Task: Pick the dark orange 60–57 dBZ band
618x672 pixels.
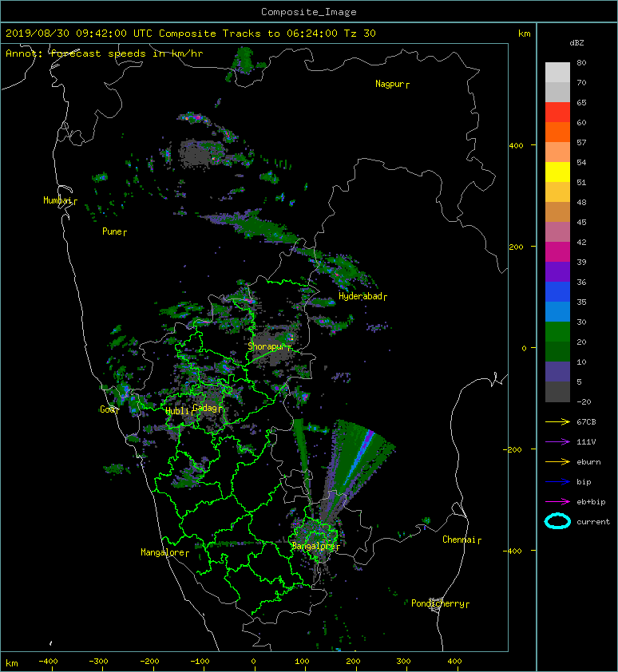Action: (x=557, y=132)
